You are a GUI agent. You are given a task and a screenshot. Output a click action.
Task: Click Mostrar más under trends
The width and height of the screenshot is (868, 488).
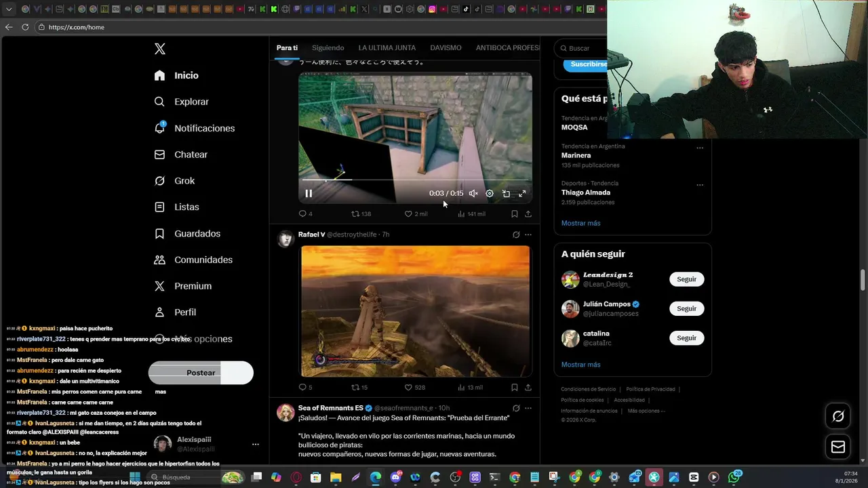[580, 223]
